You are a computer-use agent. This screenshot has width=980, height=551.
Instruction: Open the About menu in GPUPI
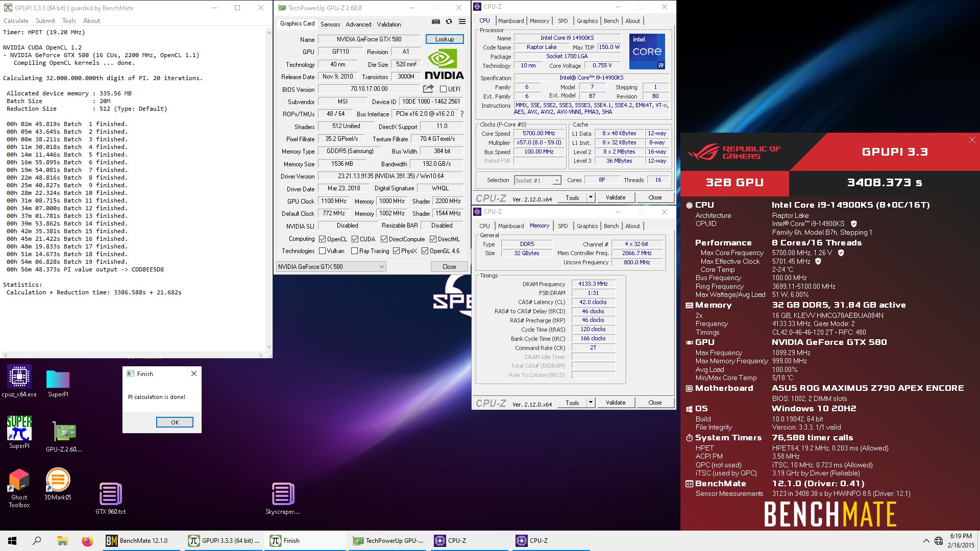point(91,21)
